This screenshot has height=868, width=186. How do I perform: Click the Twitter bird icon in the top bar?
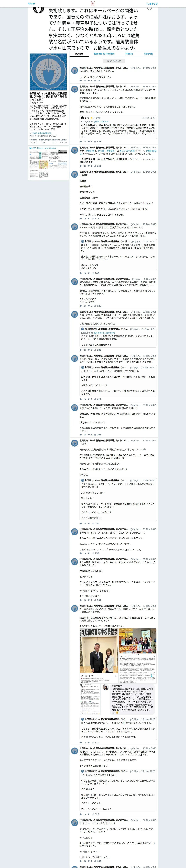151,4
